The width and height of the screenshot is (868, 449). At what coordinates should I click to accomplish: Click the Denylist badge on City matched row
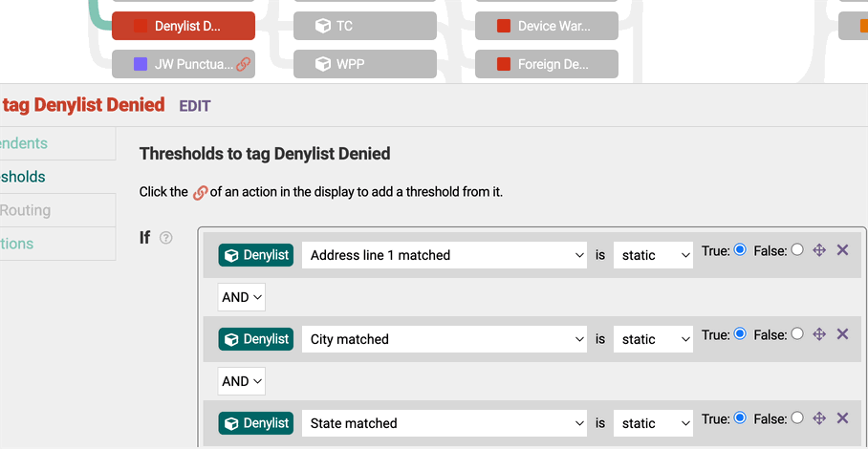coord(256,339)
